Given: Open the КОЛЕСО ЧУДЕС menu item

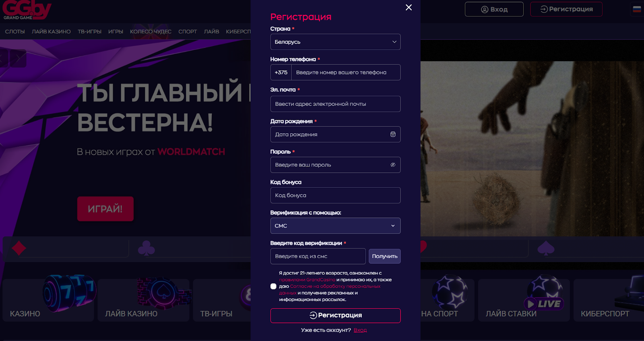Looking at the screenshot, I should point(151,31).
